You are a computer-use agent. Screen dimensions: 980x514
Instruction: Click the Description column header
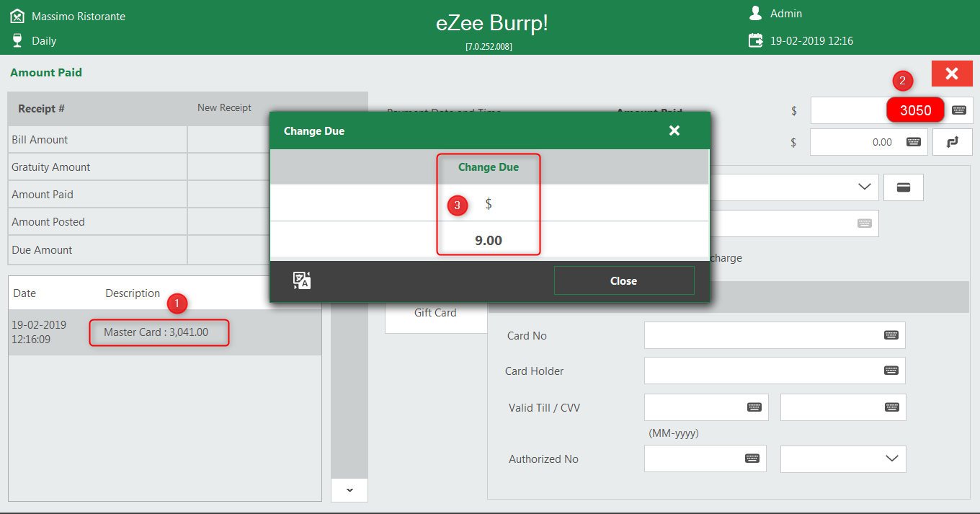pyautogui.click(x=133, y=293)
